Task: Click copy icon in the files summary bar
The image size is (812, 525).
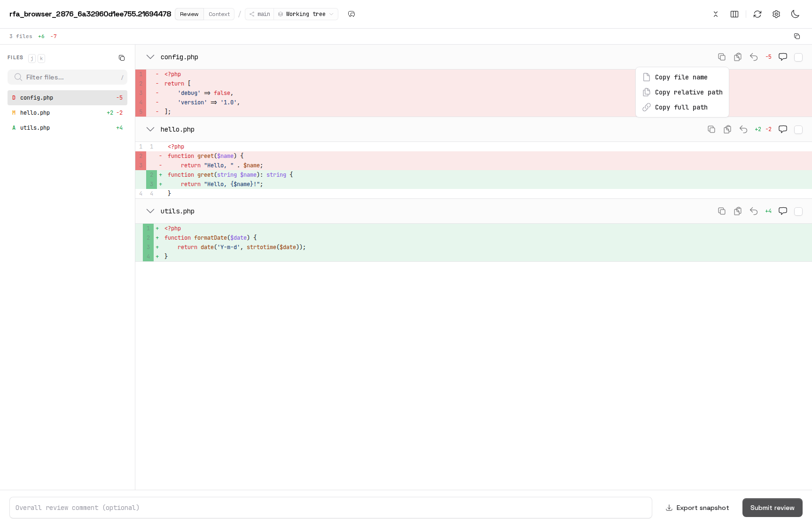Action: tap(797, 36)
